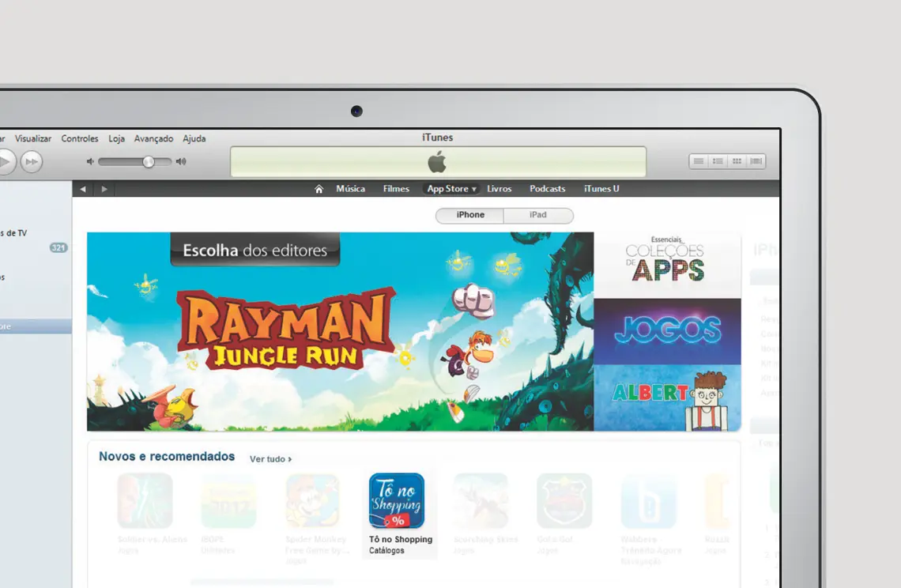901x588 pixels.
Task: Select the iPhone segment toggle
Action: [470, 215]
